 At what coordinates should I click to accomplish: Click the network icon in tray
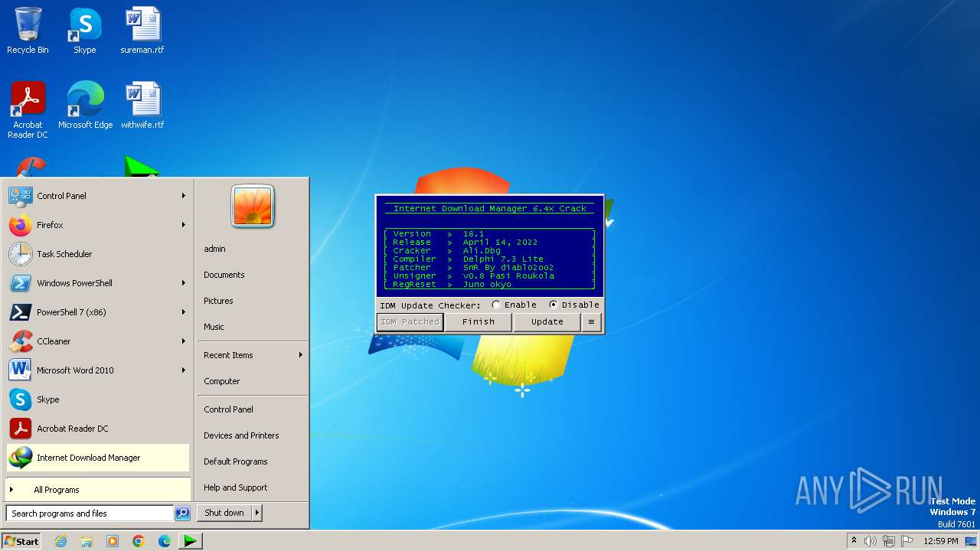889,541
